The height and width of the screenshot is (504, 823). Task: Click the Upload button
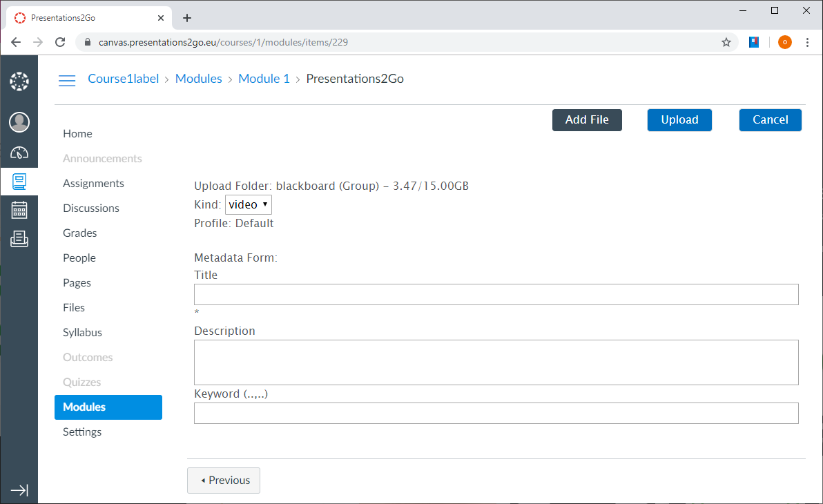point(679,119)
